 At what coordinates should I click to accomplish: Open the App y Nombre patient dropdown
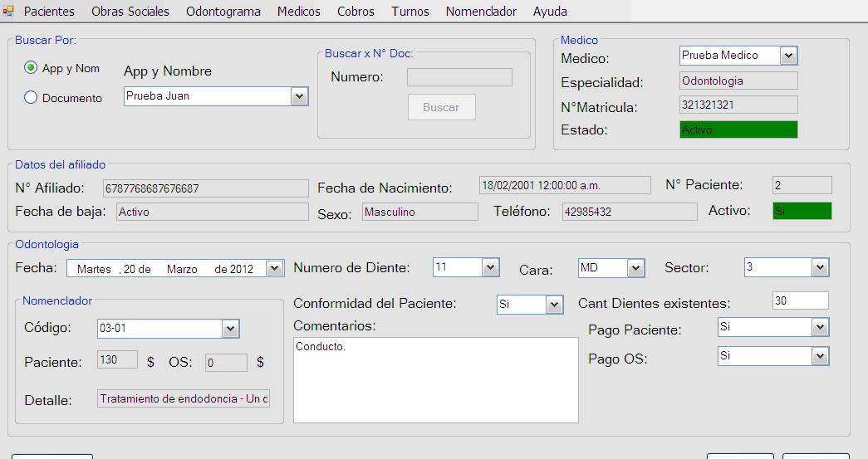pos(299,96)
